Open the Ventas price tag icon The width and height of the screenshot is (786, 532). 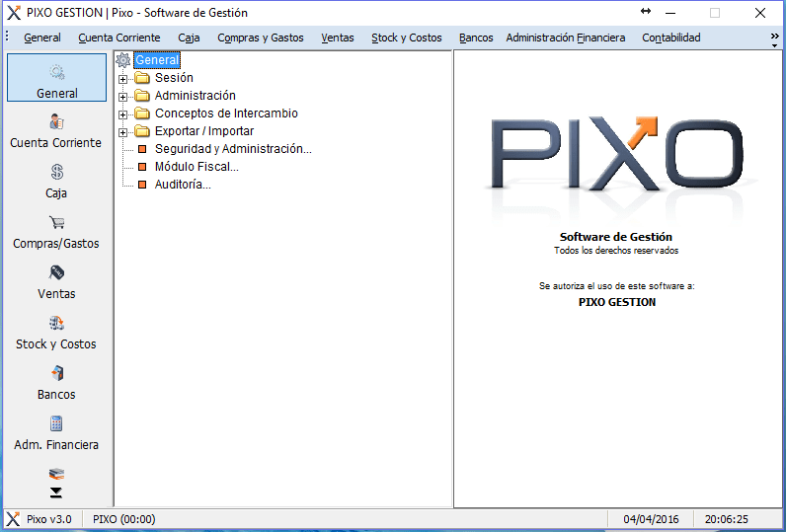click(56, 272)
